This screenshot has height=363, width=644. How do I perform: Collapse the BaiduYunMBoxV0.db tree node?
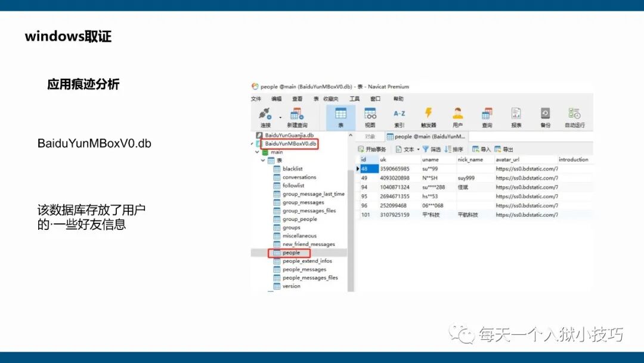pos(252,144)
